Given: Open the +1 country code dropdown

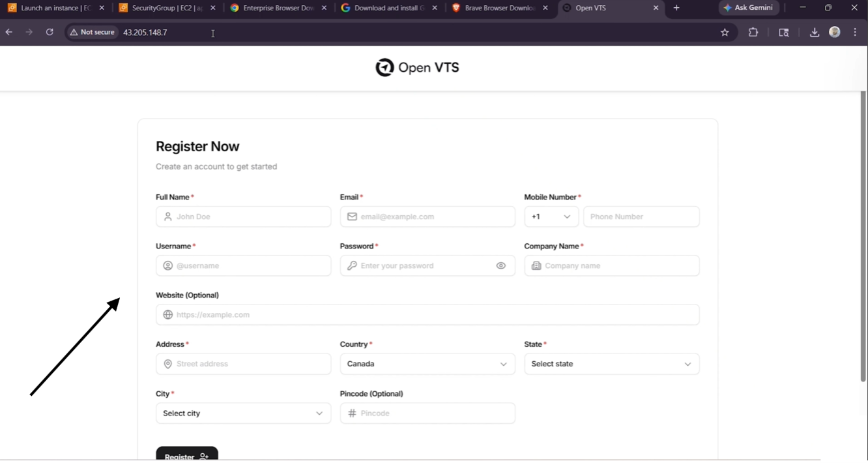Looking at the screenshot, I should tap(551, 217).
